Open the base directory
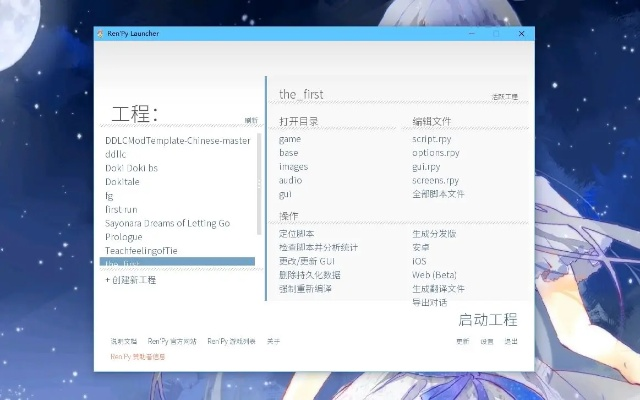 point(289,153)
